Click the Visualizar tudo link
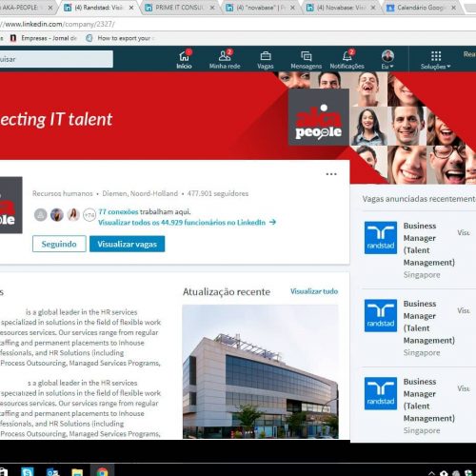The height and width of the screenshot is (476, 476). coord(314,291)
